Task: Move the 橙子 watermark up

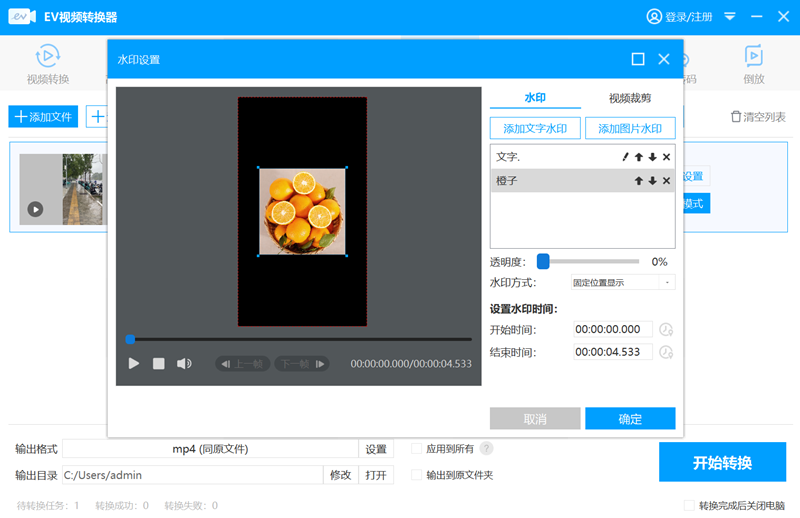Action: click(639, 181)
